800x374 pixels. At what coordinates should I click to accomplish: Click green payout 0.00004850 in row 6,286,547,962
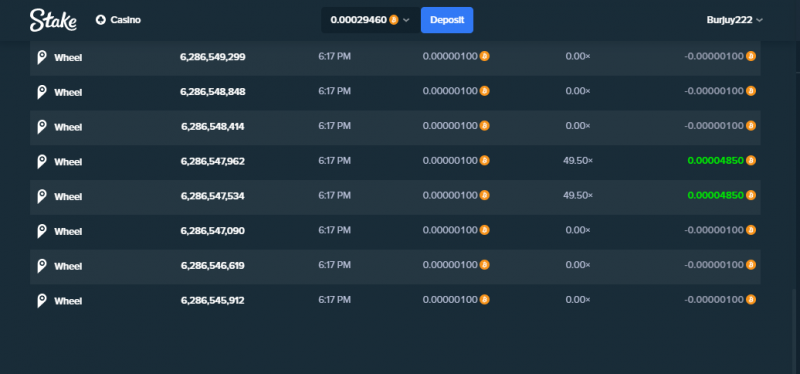click(715, 161)
